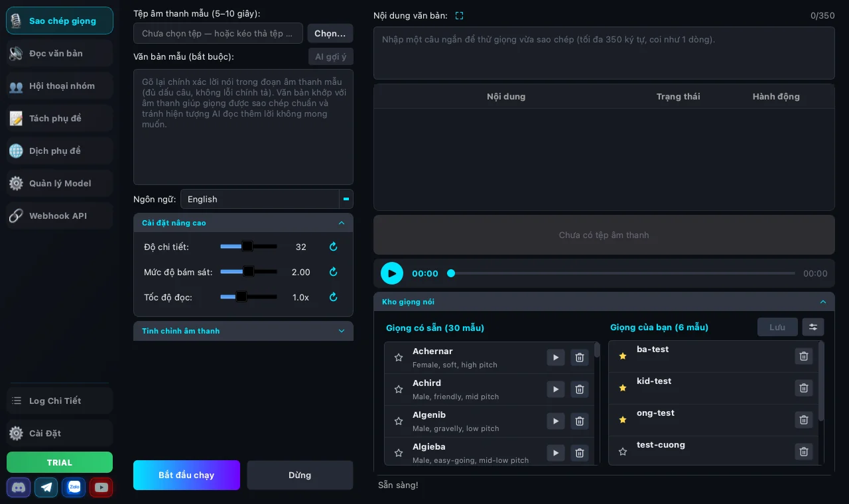Image resolution: width=849 pixels, height=504 pixels.
Task: Unfavorite the ong-test voice star
Action: [x=623, y=420]
